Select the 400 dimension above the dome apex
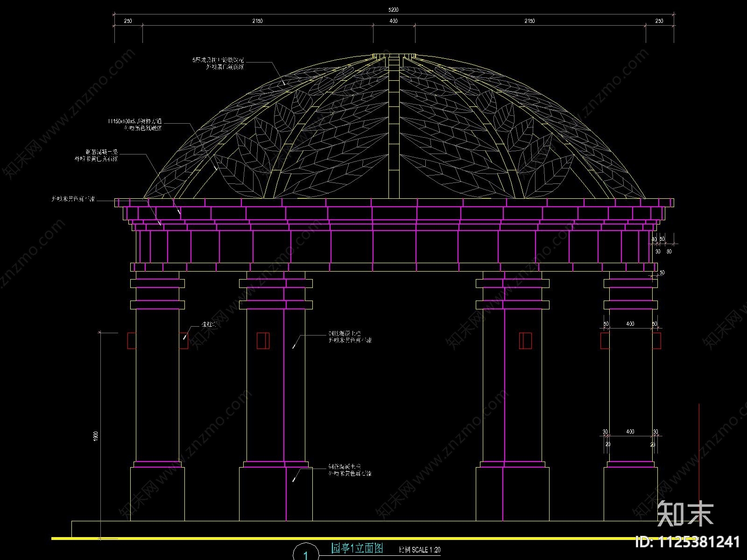This screenshot has width=747, height=560. 394,21
